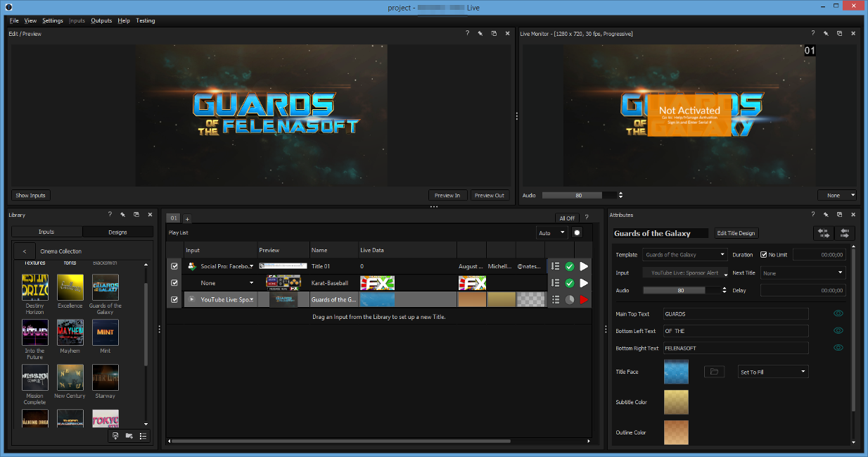Click the Subtitle Color swatch
868x457 pixels.
click(676, 402)
